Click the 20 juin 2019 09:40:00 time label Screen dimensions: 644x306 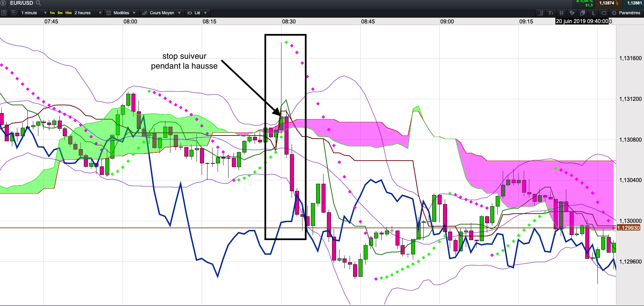[x=582, y=21]
